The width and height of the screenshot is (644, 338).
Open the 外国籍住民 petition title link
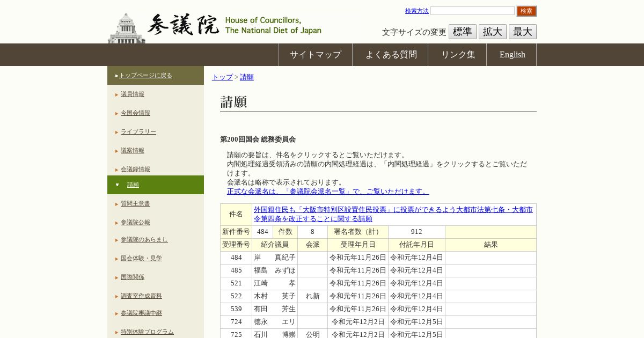click(393, 214)
